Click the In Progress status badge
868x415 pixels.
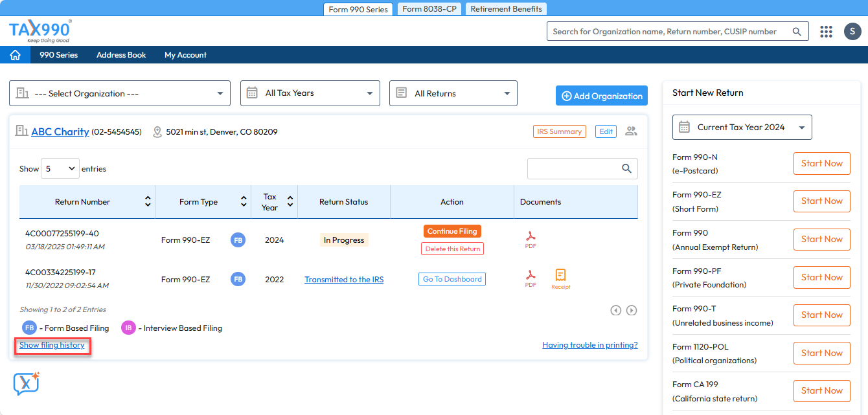344,240
